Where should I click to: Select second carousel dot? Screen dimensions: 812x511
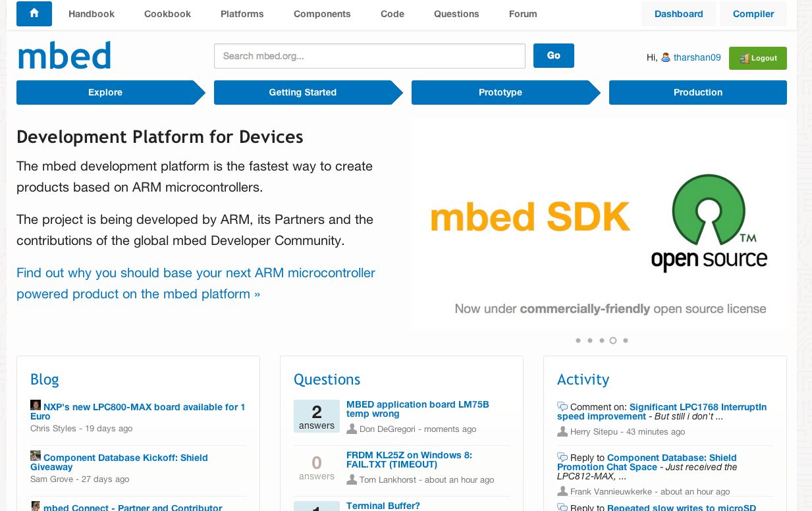pyautogui.click(x=590, y=340)
